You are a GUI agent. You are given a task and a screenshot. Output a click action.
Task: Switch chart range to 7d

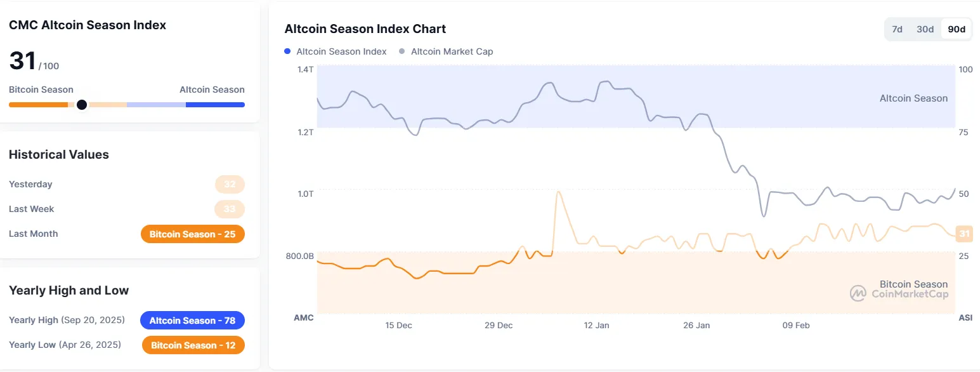[897, 29]
